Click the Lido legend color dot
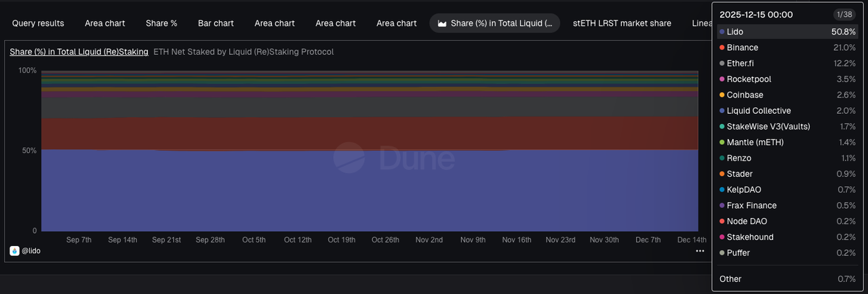868x294 pixels. click(722, 32)
